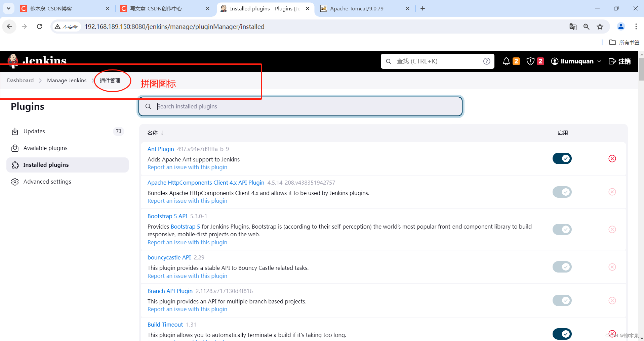
Task: Go back in browser history
Action: pos(9,27)
